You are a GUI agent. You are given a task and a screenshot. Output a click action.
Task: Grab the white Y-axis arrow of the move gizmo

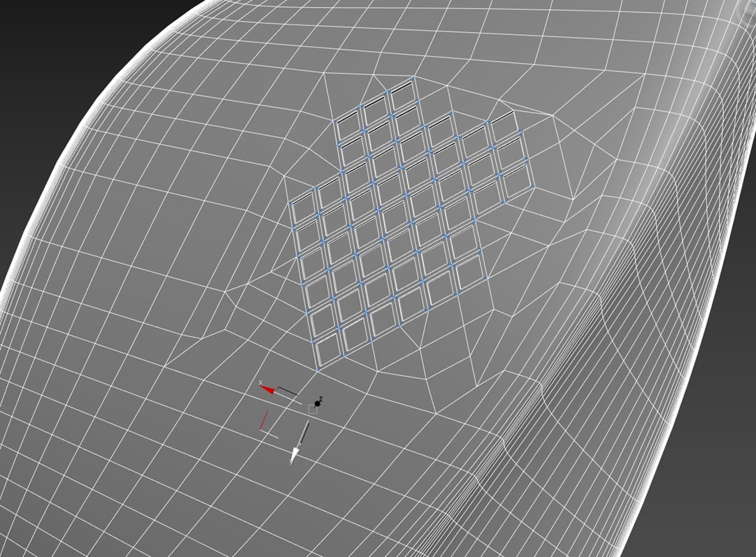point(294,454)
